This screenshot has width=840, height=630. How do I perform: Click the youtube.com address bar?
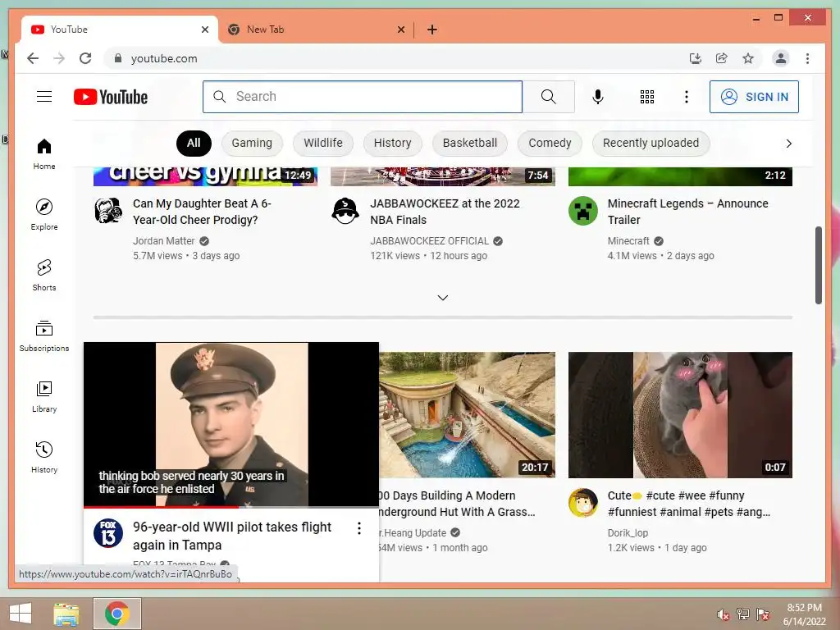396,58
